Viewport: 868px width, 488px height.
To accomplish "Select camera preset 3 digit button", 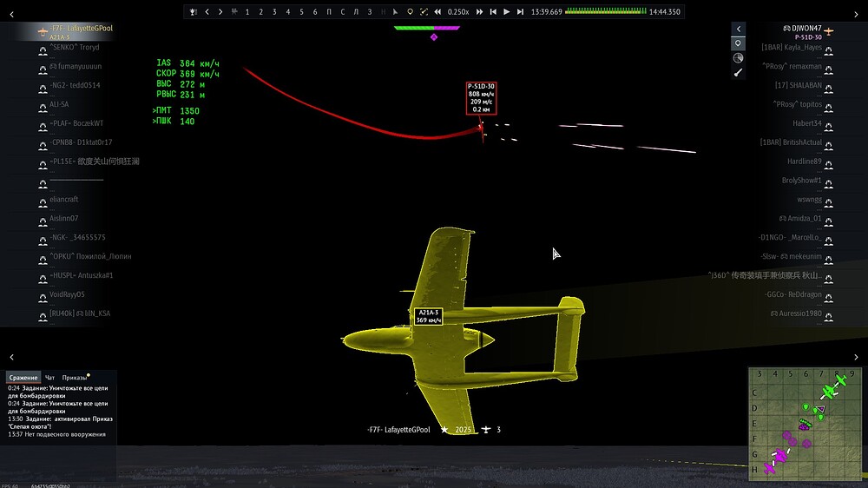I will (x=274, y=11).
